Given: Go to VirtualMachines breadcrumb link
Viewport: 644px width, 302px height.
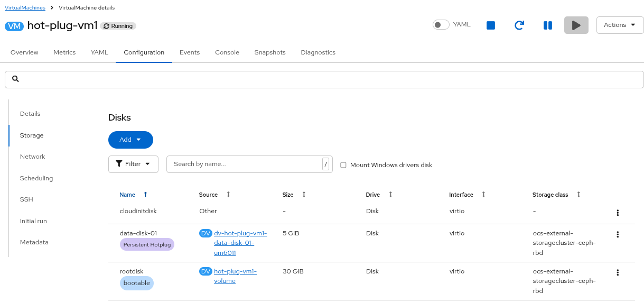Looking at the screenshot, I should [x=25, y=8].
